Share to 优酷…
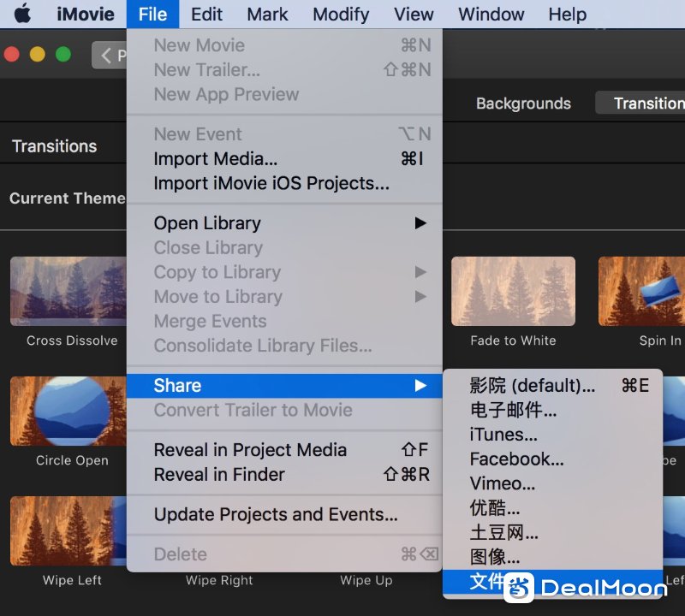685x616 pixels. [552, 507]
